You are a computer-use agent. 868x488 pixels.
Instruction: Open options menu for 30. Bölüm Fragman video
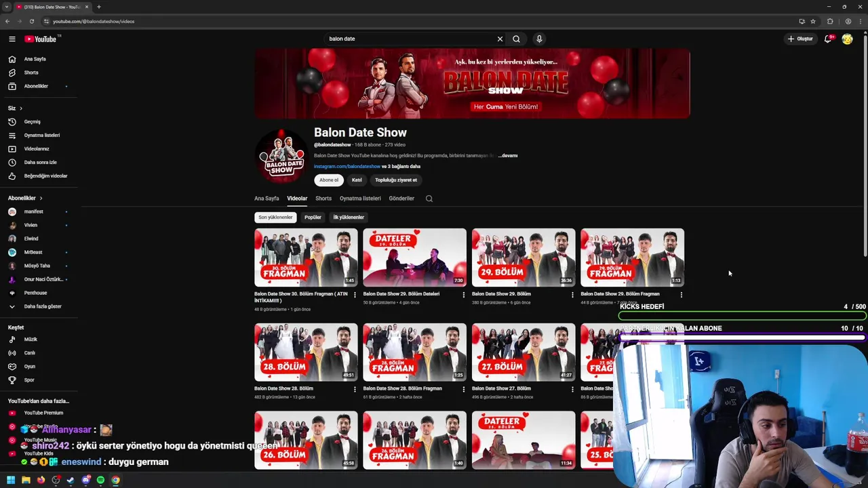[355, 295]
